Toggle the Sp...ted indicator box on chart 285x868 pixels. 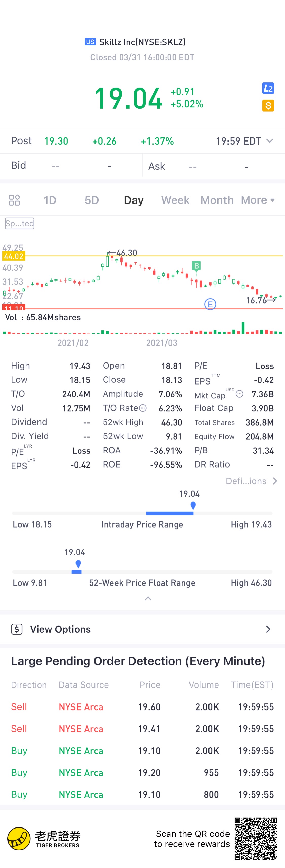20,224
